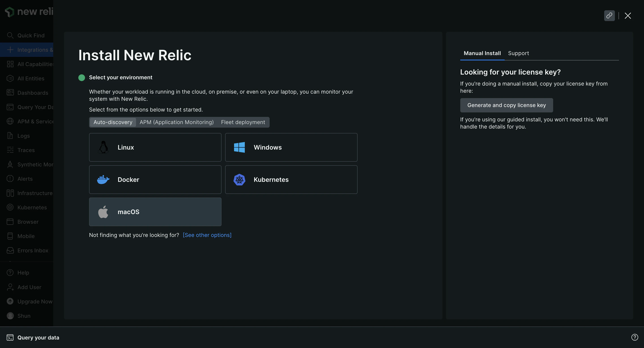This screenshot has height=348, width=644.
Task: Open Logs in the sidebar
Action: click(x=26, y=136)
